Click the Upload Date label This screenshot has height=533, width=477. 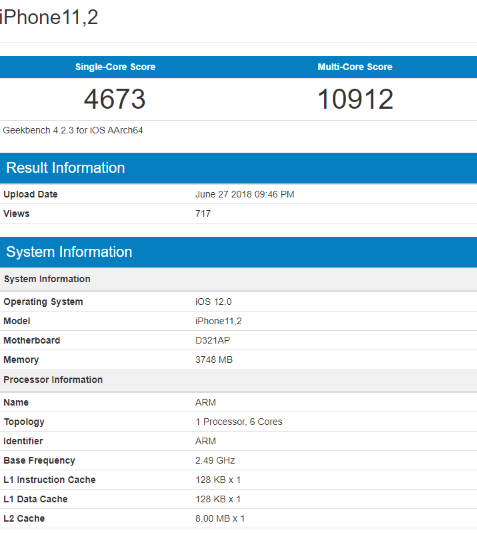tap(31, 194)
